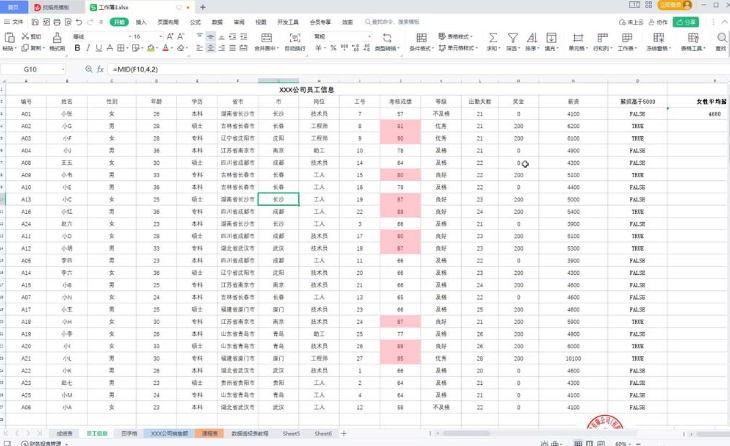Open the Insert ribbon tab

pyautogui.click(x=141, y=22)
